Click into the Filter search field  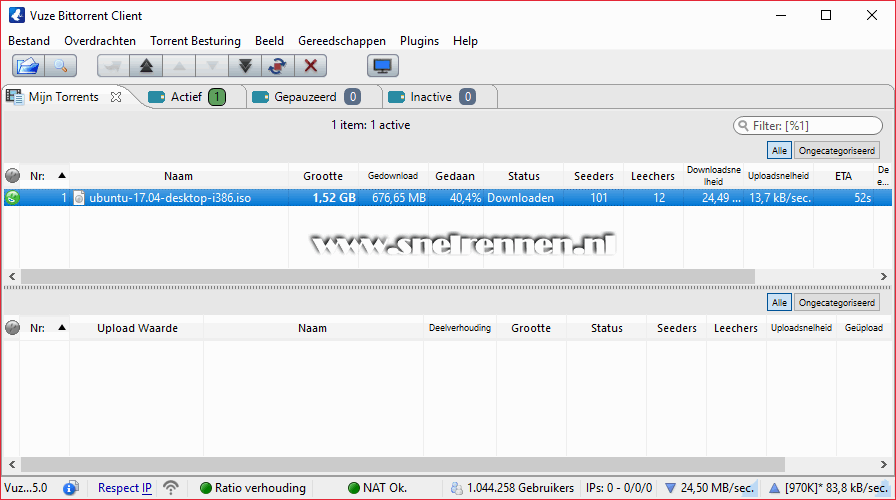tap(808, 126)
